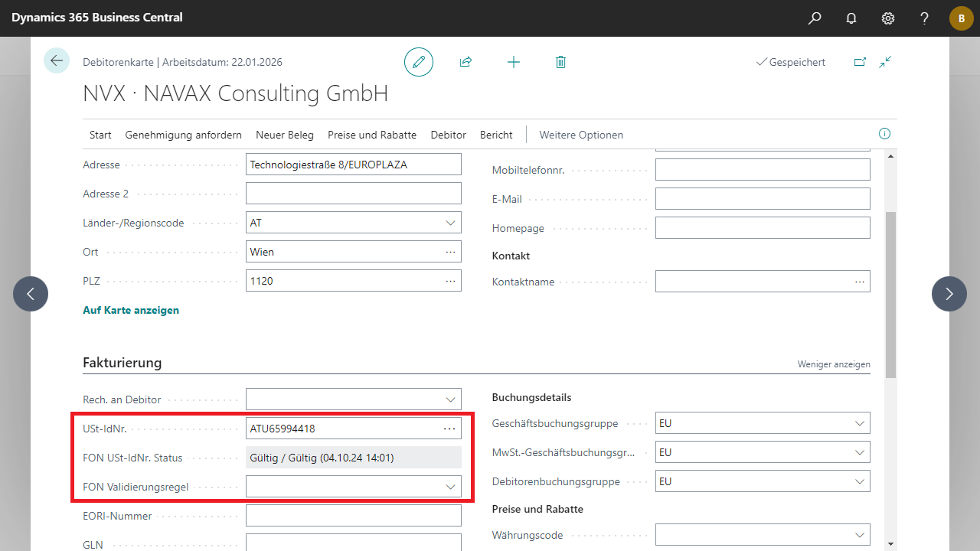980x551 pixels.
Task: Open the notifications bell
Action: (851, 18)
